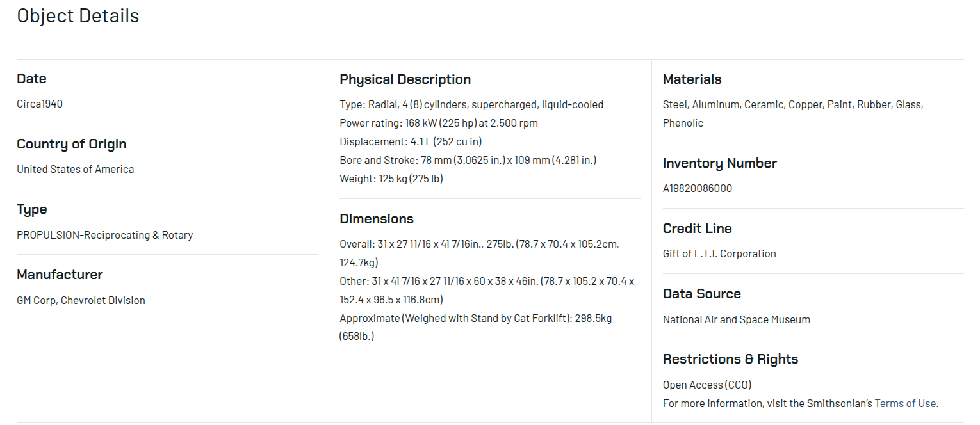The height and width of the screenshot is (425, 980).
Task: Click the Manufacturer heading
Action: click(x=60, y=275)
